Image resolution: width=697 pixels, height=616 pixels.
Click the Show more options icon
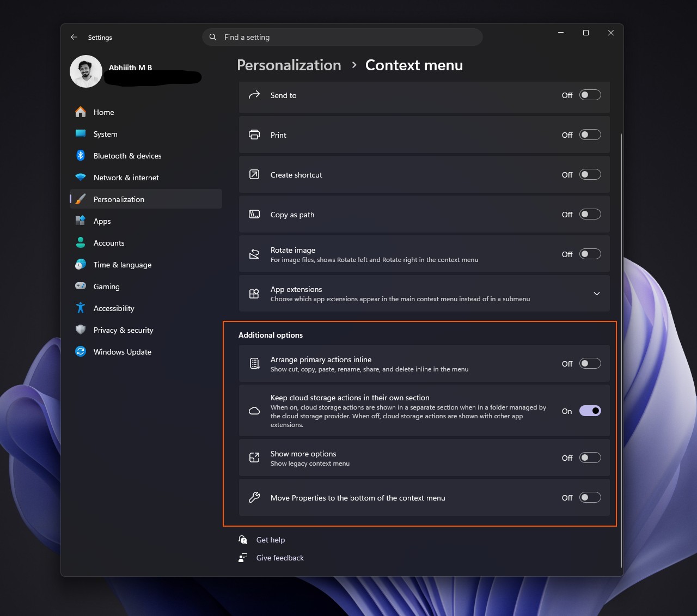click(254, 458)
